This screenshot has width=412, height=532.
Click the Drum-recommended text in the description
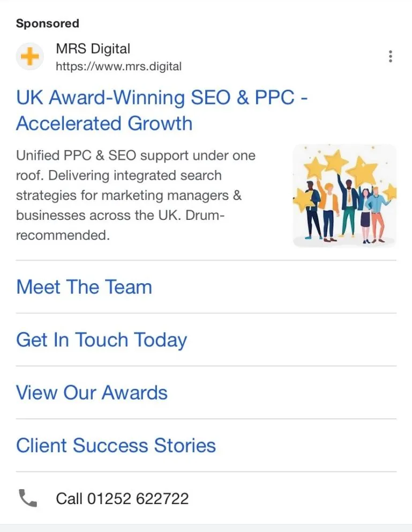point(63,235)
